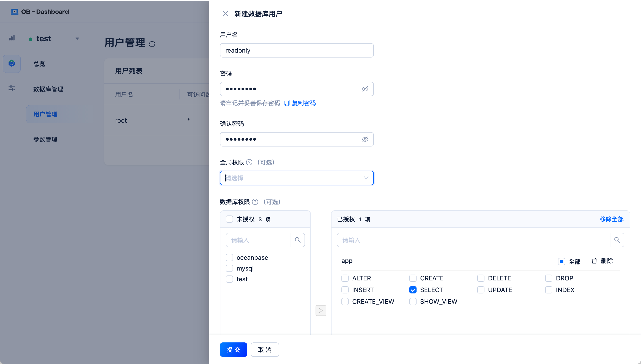Image resolution: width=641 pixels, height=364 pixels.
Task: Open the database privileges help tooltip icon
Action: pyautogui.click(x=255, y=202)
